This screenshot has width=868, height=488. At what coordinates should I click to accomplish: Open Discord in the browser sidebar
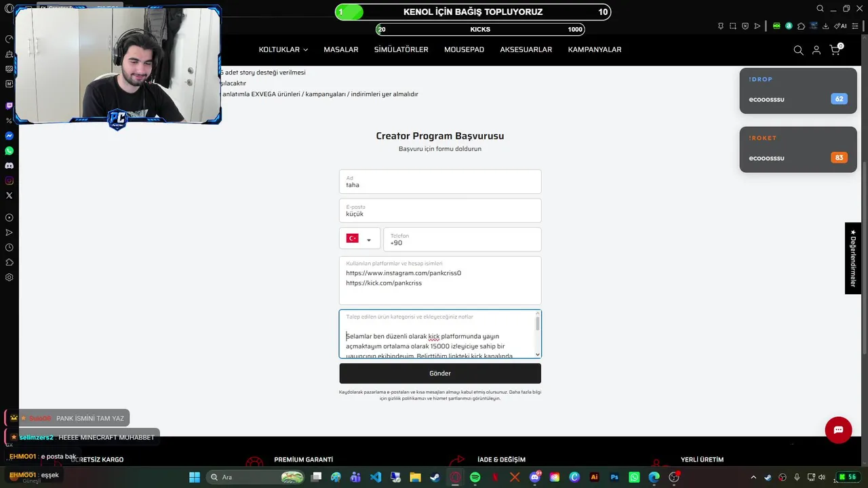point(9,165)
